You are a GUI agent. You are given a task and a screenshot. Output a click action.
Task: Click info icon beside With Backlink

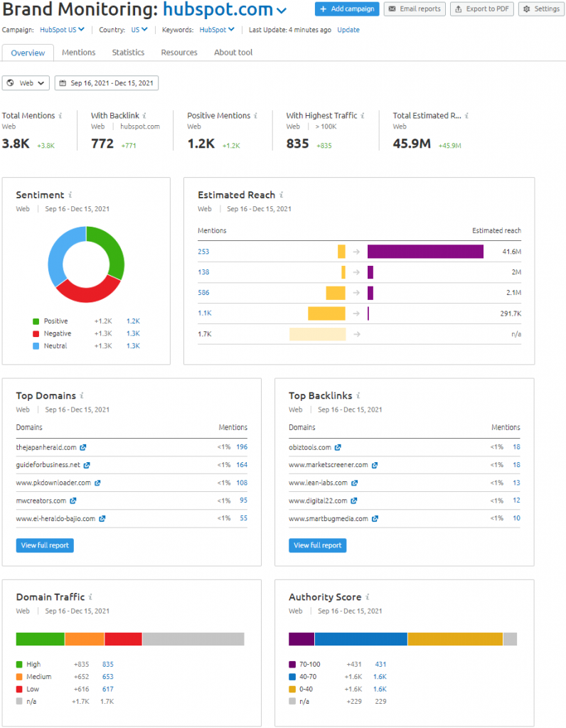[144, 116]
